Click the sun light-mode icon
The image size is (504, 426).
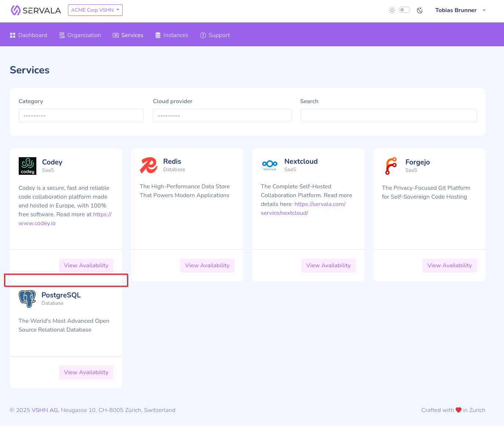coord(392,10)
